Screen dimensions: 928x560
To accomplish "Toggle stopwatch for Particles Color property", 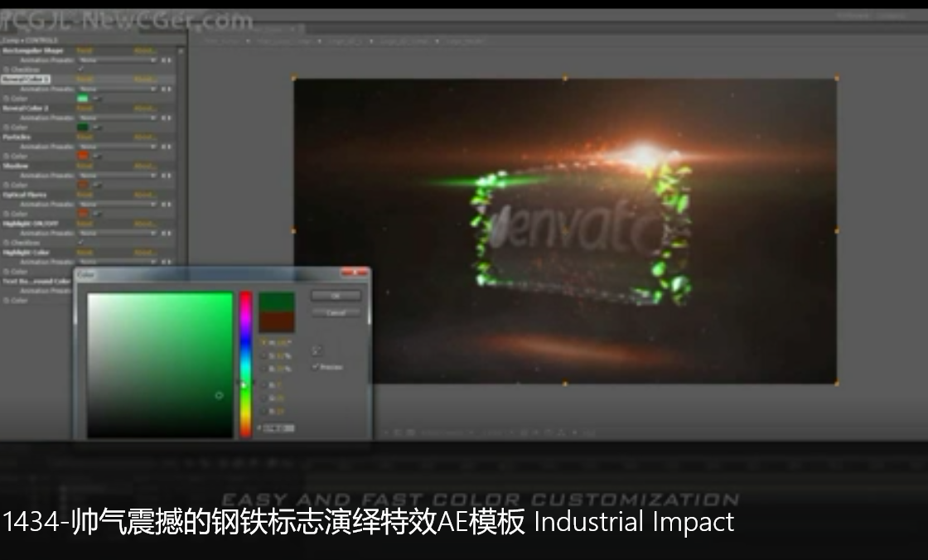I will tap(7, 157).
